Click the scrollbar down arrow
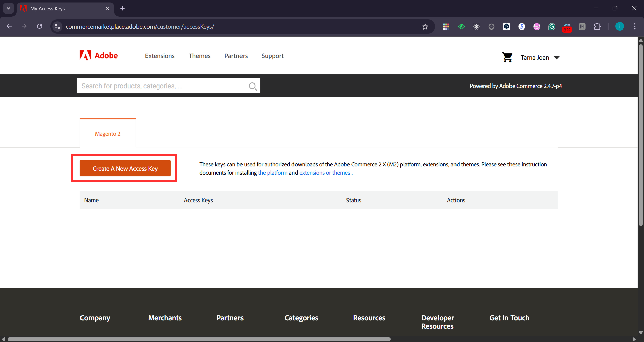 pyautogui.click(x=641, y=333)
